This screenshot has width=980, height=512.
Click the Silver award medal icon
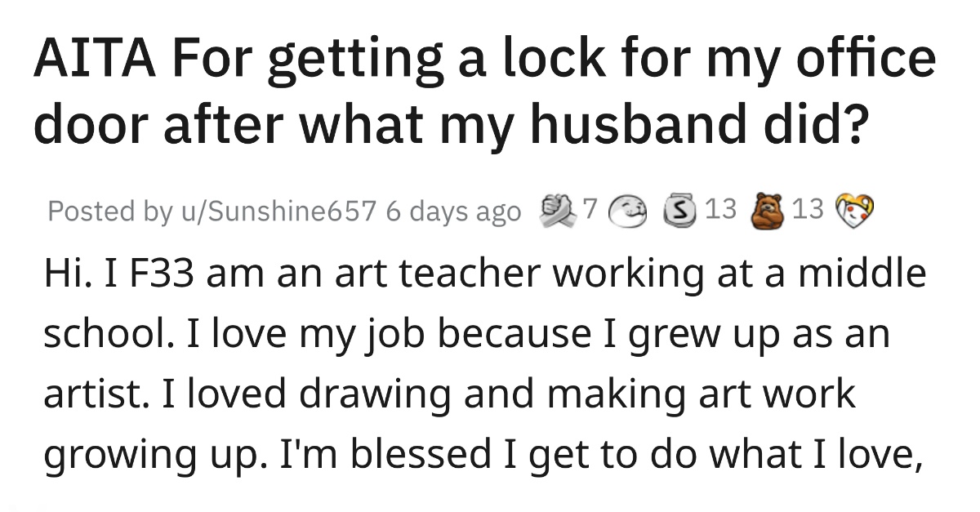[x=680, y=211]
